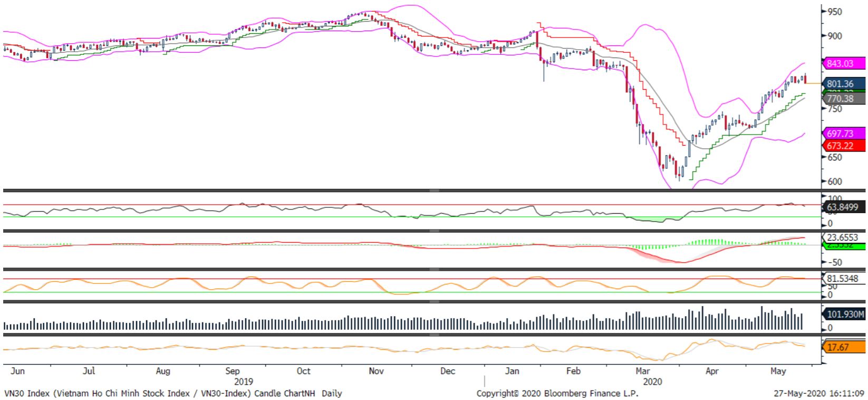Click the 2019 year label
Viewport: 868px width, 400px height.
coord(243,382)
